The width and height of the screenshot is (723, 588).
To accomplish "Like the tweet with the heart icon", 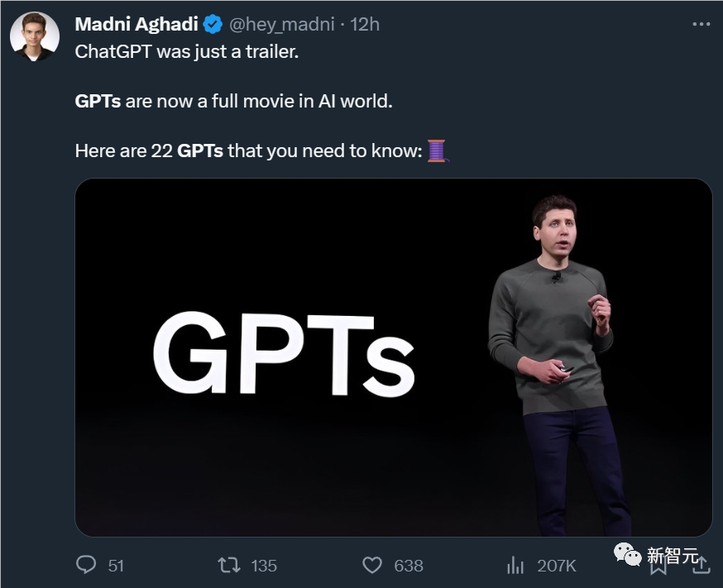I will [372, 565].
